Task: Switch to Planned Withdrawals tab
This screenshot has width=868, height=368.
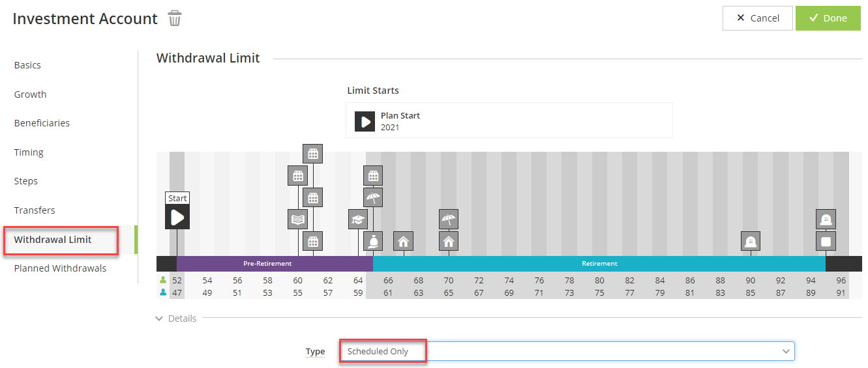Action: pyautogui.click(x=60, y=268)
